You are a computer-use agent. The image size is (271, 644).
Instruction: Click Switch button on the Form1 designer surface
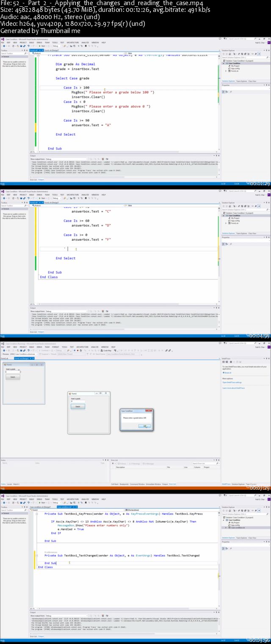13,377
